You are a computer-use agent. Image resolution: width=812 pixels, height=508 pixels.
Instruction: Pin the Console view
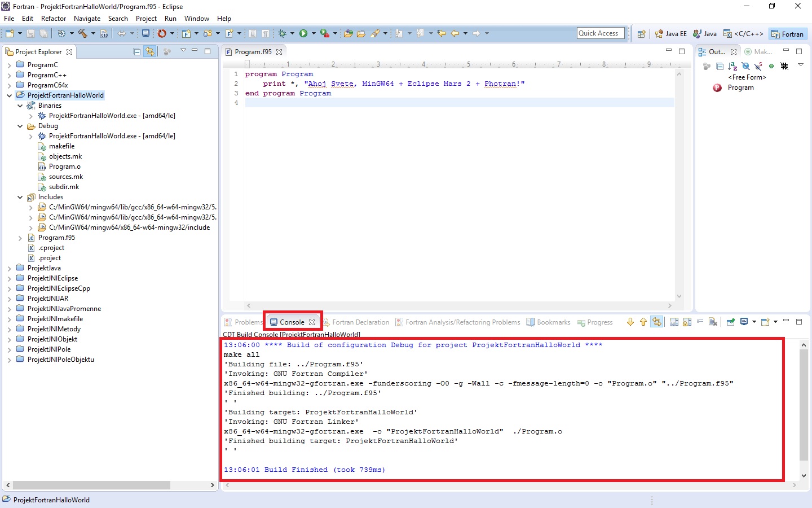[730, 322]
